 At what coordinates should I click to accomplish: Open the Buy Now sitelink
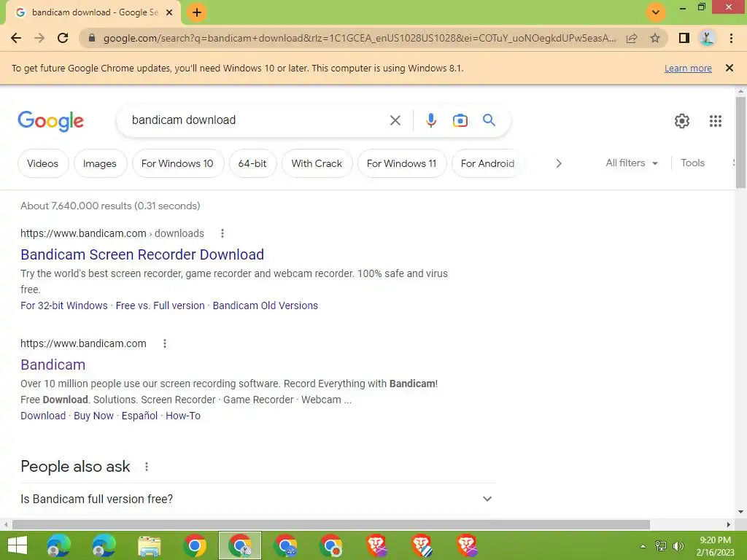[93, 416]
